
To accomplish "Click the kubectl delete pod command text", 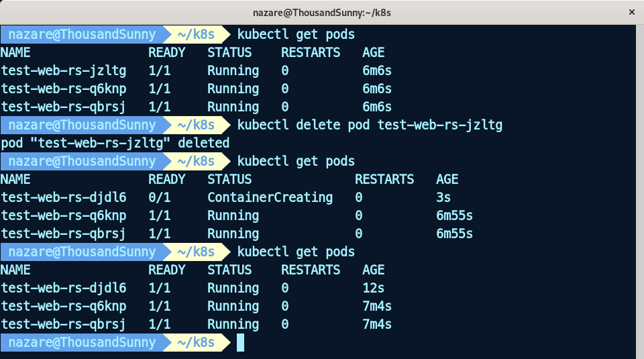I will click(x=370, y=125).
